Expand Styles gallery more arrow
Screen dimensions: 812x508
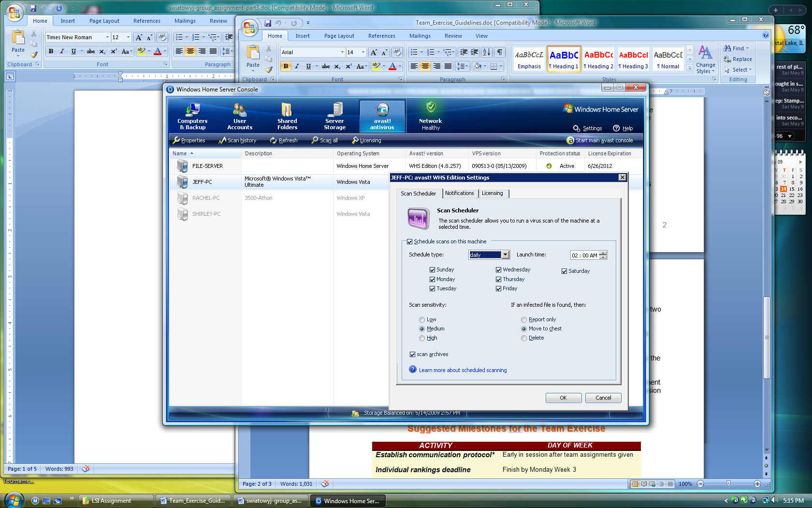[690, 69]
